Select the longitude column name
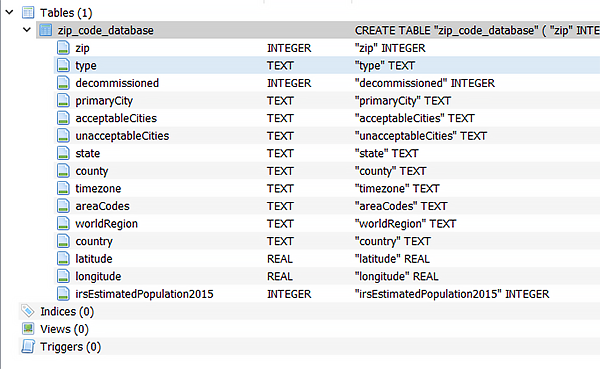The width and height of the screenshot is (600, 369). click(98, 277)
